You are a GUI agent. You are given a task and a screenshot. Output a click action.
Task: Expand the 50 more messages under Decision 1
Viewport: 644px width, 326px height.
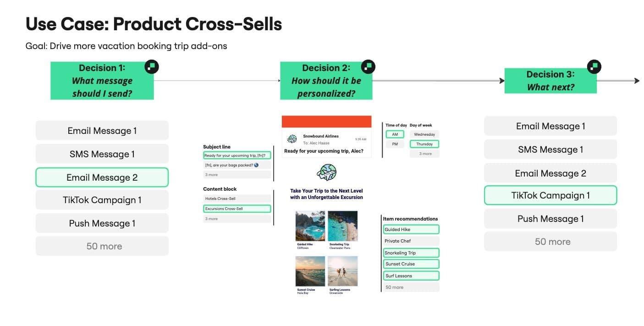[x=102, y=246]
